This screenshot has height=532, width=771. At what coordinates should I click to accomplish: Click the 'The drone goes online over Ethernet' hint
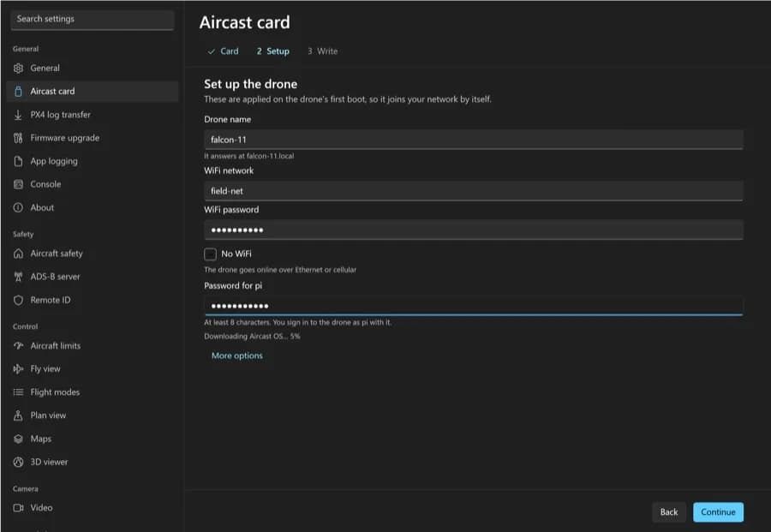coord(280,270)
